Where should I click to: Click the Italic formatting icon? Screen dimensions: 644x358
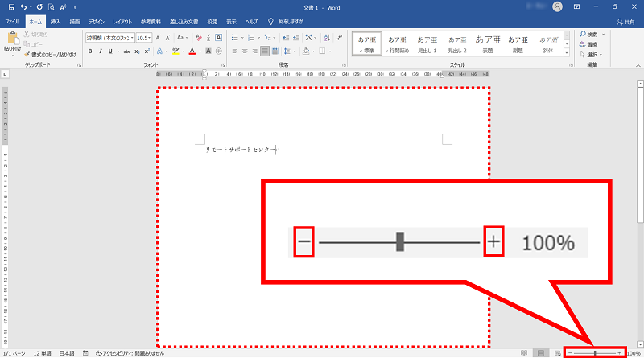coord(100,51)
